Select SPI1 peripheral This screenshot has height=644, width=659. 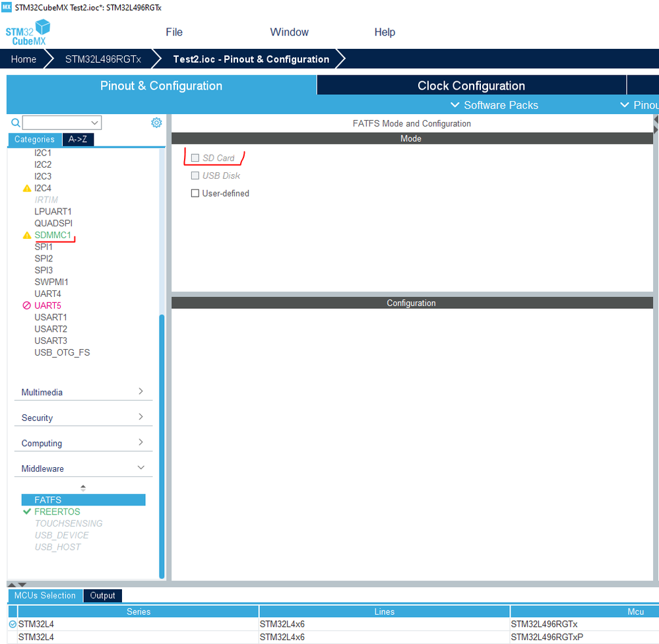coord(44,247)
